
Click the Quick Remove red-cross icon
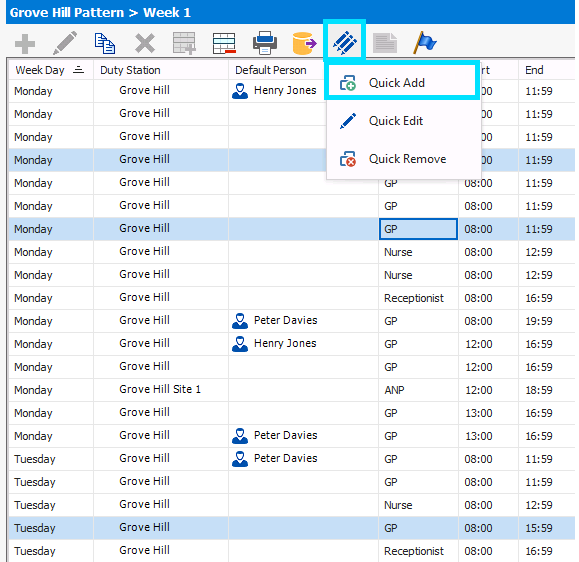point(347,159)
